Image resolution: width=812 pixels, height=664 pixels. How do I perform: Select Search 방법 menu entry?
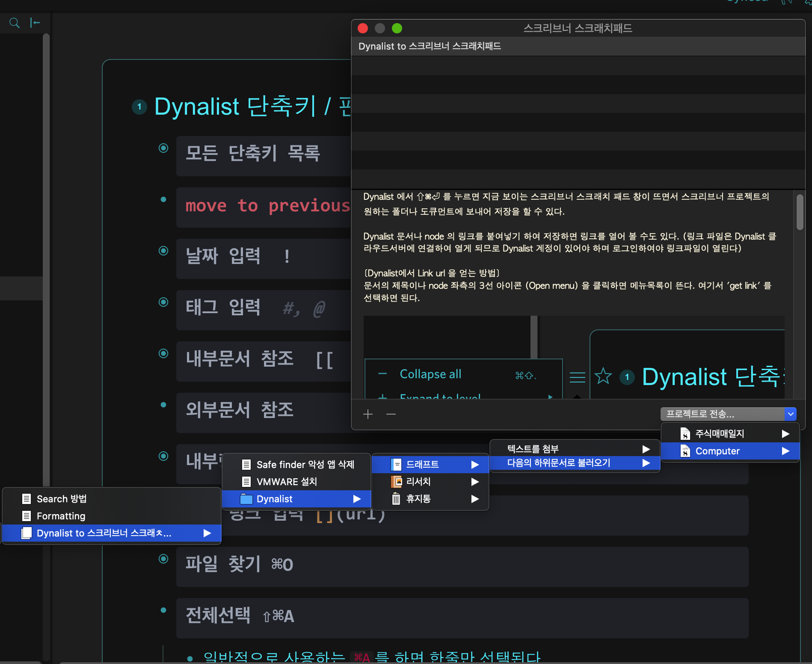point(112,499)
